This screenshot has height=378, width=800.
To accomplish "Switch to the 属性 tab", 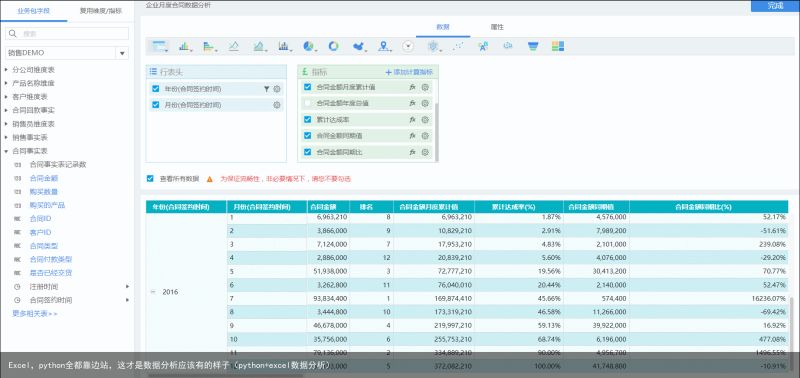I will point(497,27).
